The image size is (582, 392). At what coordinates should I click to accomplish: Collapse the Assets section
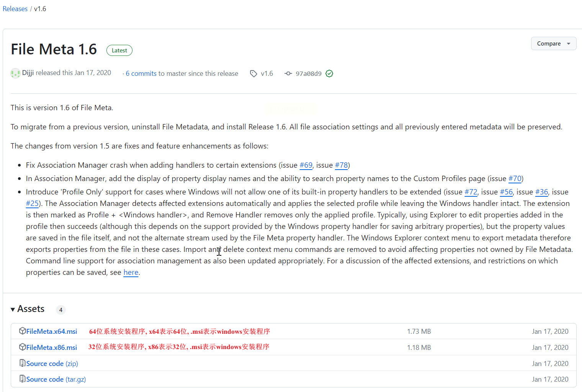28,309
